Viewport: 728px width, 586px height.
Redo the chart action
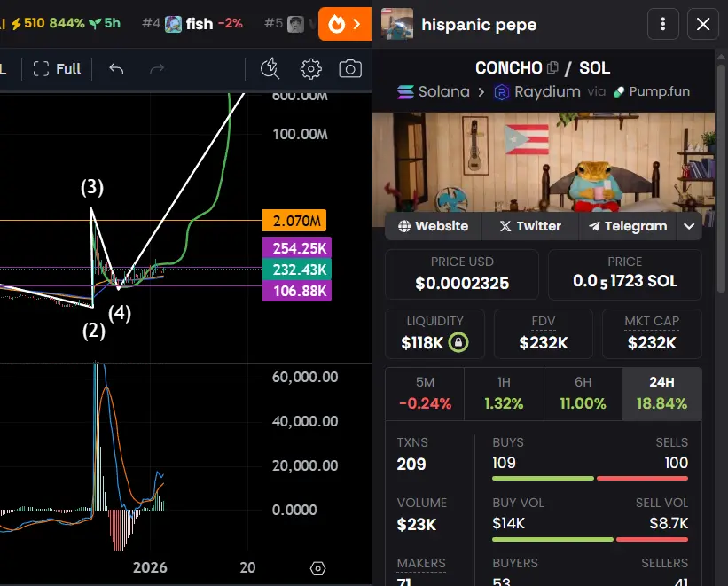click(x=157, y=69)
